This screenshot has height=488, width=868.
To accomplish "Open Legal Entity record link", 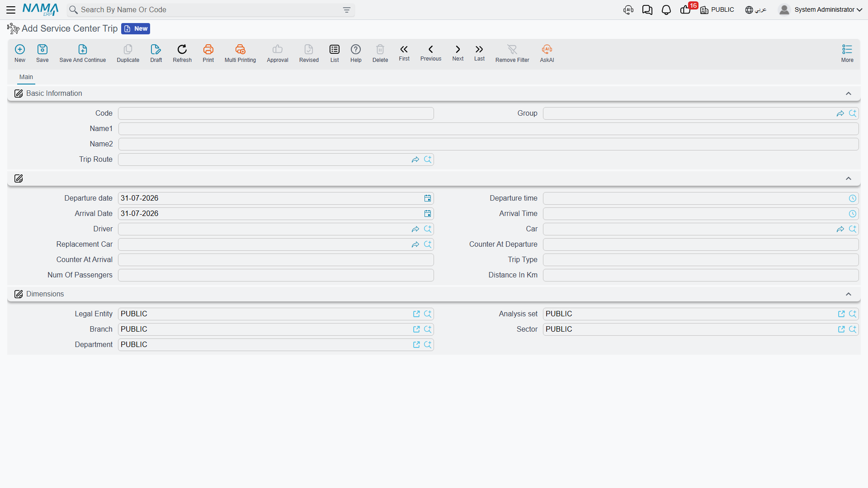I will point(416,314).
